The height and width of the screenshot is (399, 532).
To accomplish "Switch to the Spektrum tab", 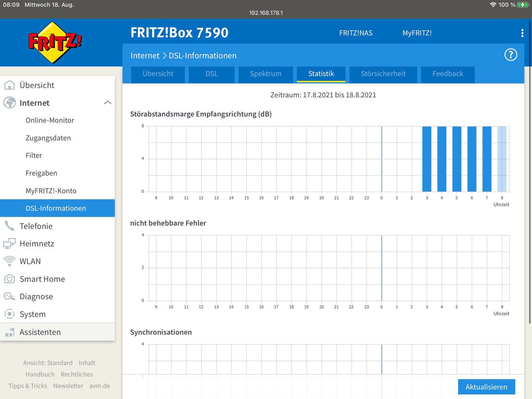I will click(266, 74).
